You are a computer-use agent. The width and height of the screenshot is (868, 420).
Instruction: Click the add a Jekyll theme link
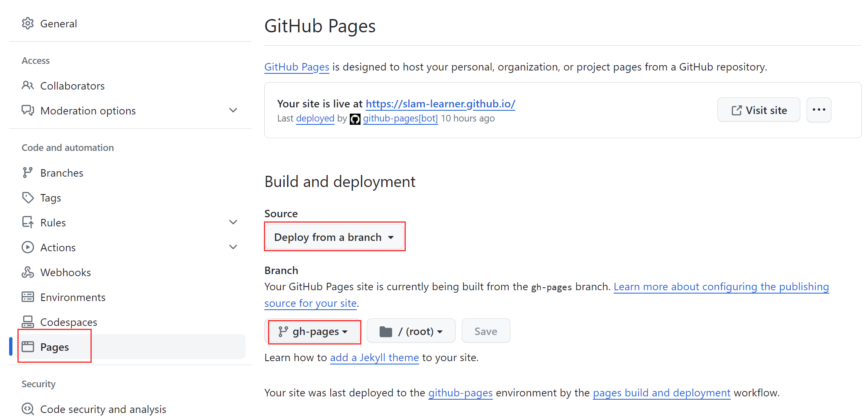(x=374, y=358)
